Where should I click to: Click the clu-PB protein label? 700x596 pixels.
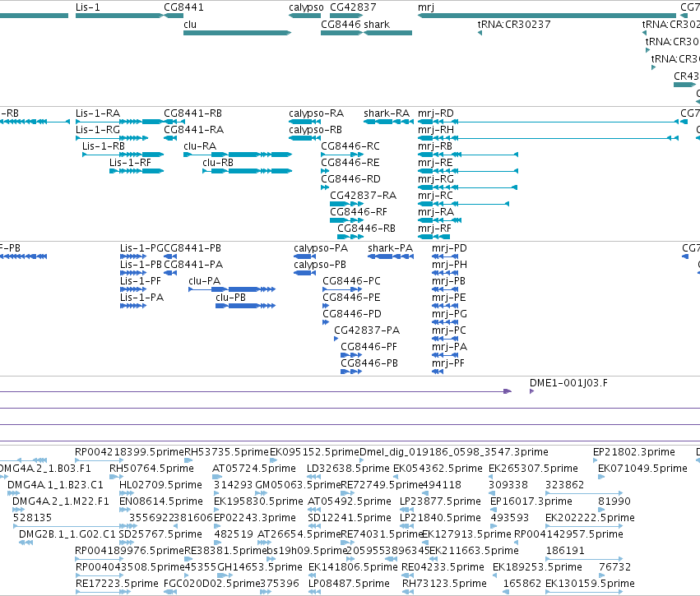[x=231, y=298]
